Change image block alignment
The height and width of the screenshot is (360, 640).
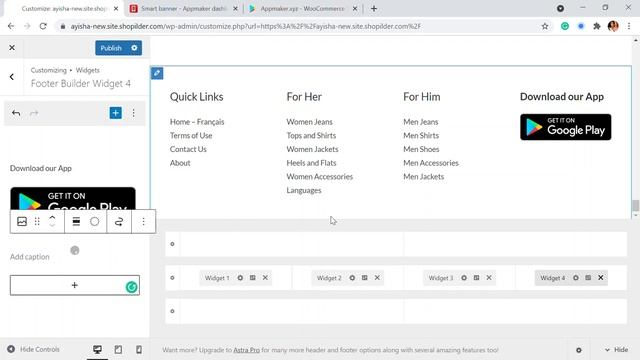(76, 221)
